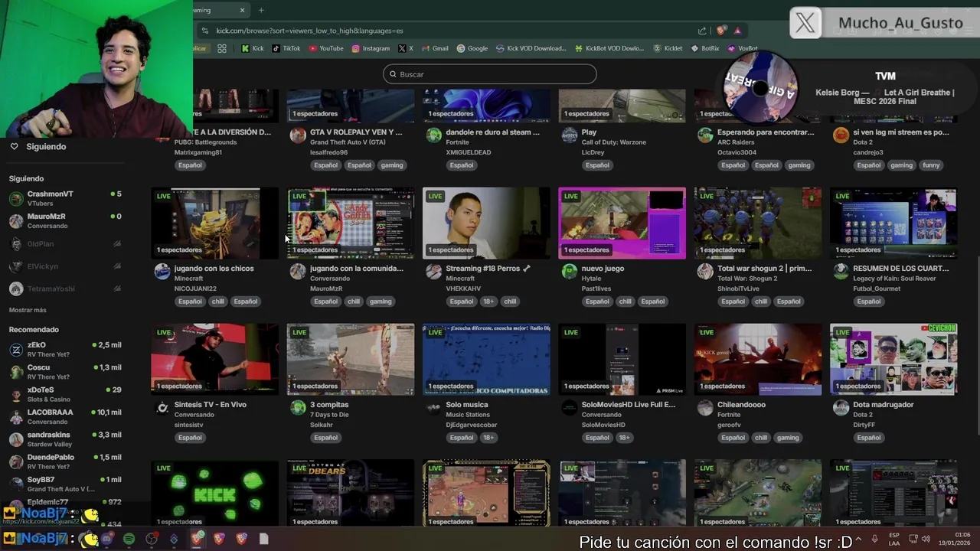The image size is (980, 551).
Task: Open the Kick bookmark in the bookmarks bar
Action: pyautogui.click(x=253, y=48)
